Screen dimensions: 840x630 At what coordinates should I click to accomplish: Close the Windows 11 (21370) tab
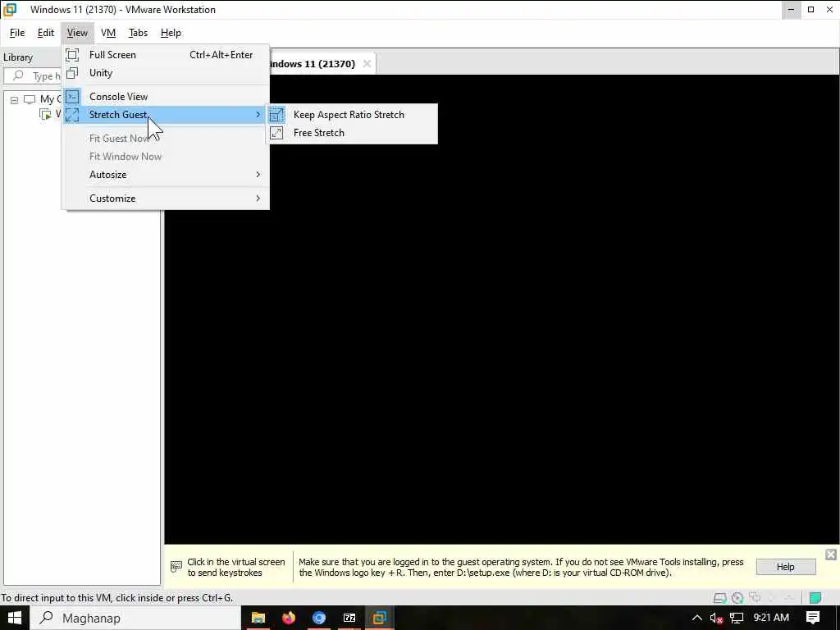tap(367, 64)
